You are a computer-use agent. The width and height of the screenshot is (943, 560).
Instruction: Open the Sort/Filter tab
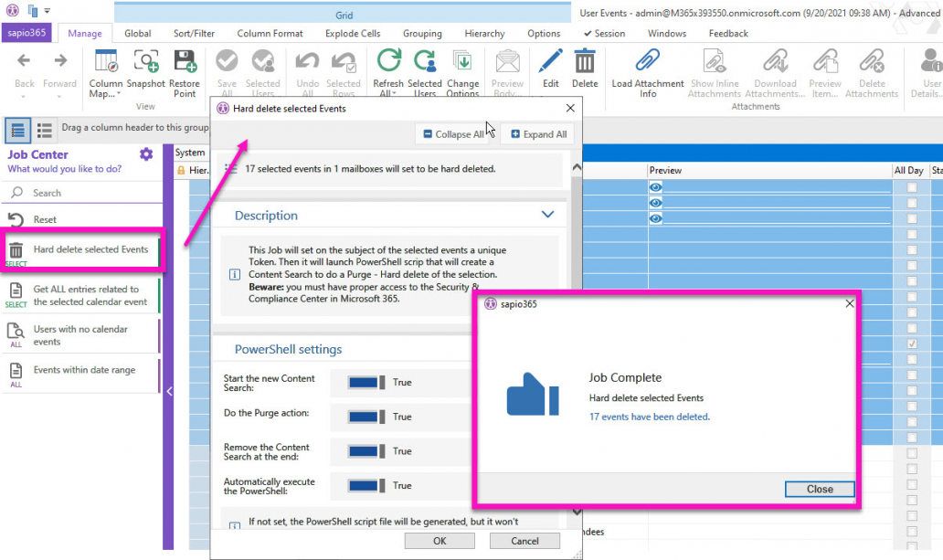(x=194, y=34)
